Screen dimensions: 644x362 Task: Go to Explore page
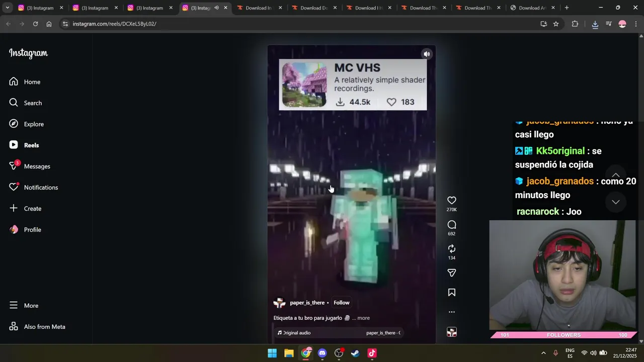point(27,124)
